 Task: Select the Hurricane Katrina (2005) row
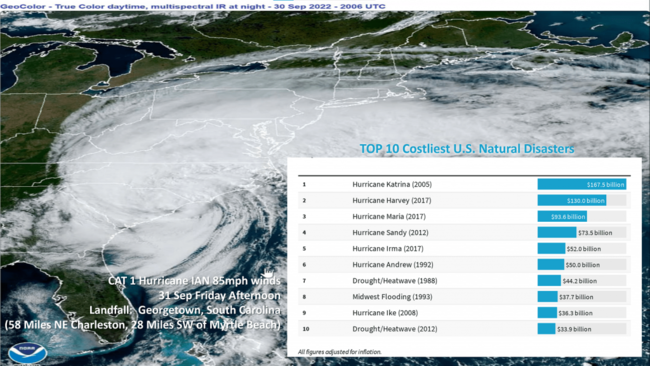click(464, 184)
